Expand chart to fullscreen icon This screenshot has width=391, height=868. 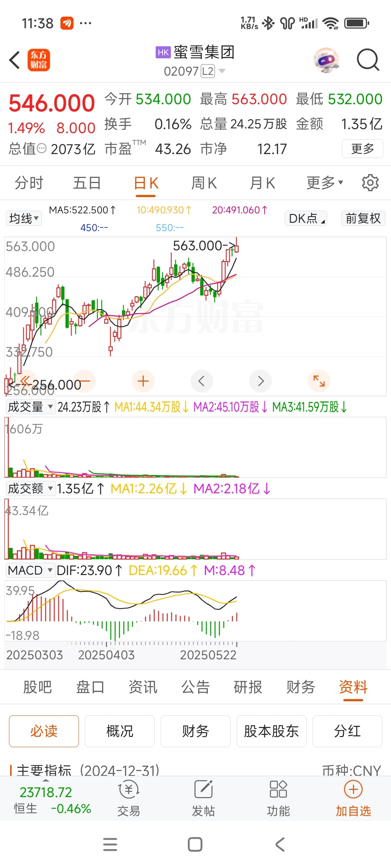click(319, 381)
